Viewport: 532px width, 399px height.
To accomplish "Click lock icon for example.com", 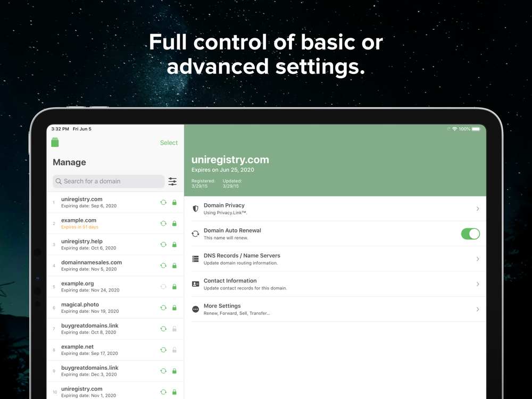I will 174,223.
